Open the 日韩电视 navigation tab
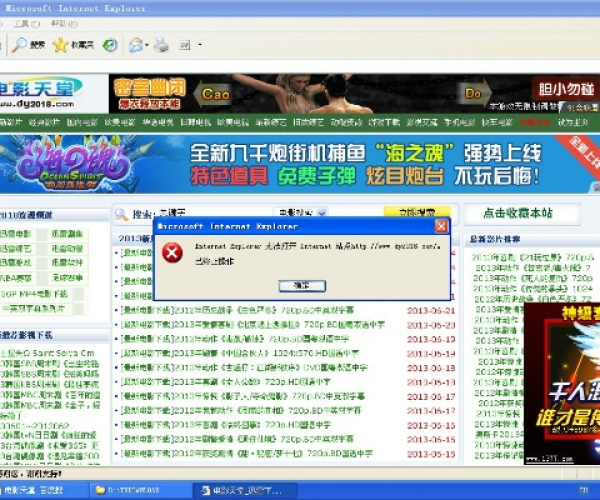 [x=195, y=122]
